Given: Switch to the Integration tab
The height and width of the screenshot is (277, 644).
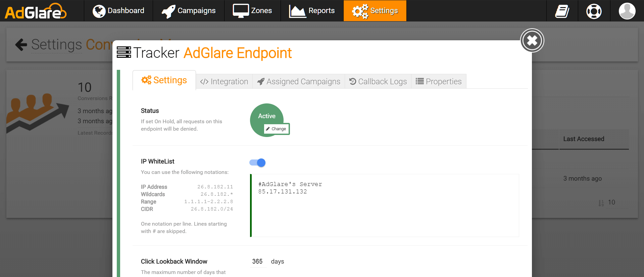Looking at the screenshot, I should (x=224, y=82).
